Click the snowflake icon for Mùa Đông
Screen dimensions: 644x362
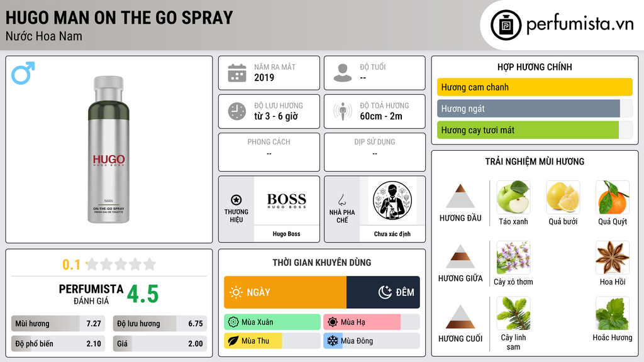click(333, 341)
